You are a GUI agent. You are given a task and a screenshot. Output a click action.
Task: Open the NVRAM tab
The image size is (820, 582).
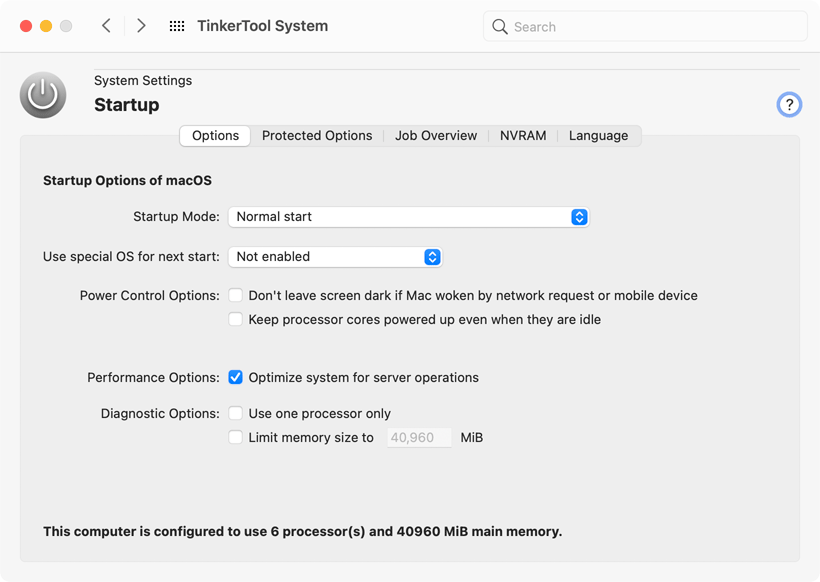523,136
